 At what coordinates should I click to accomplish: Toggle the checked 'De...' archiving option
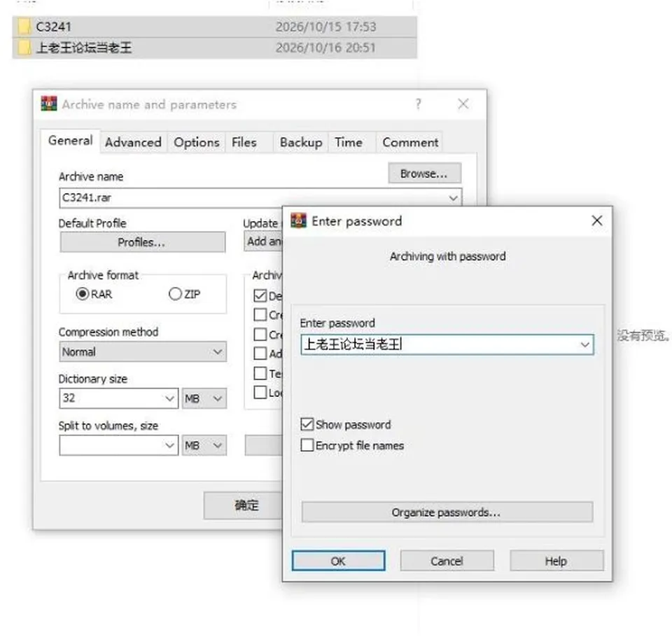pyautogui.click(x=260, y=295)
